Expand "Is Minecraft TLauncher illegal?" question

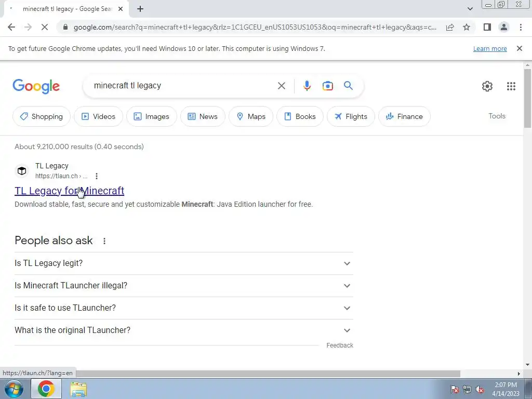pos(184,286)
